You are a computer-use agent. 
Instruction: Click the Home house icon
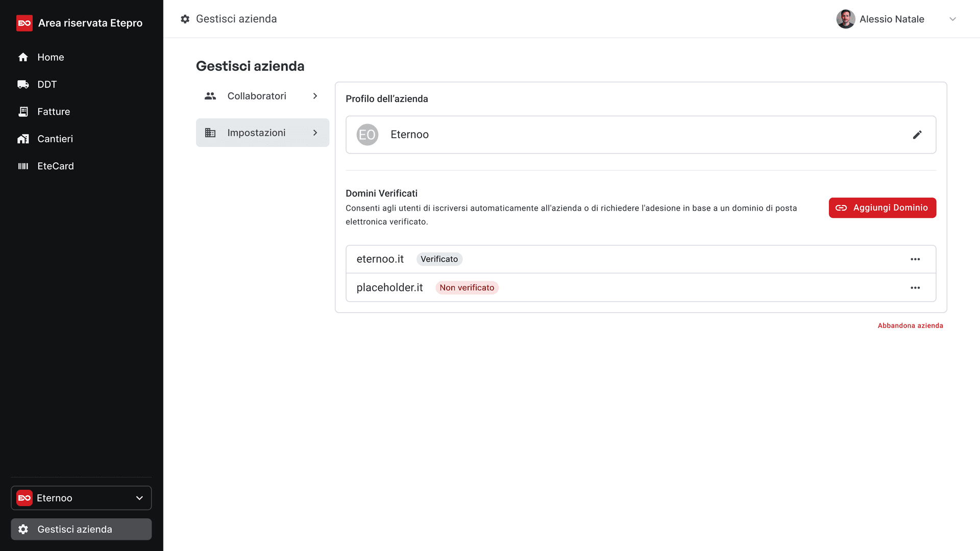click(23, 57)
